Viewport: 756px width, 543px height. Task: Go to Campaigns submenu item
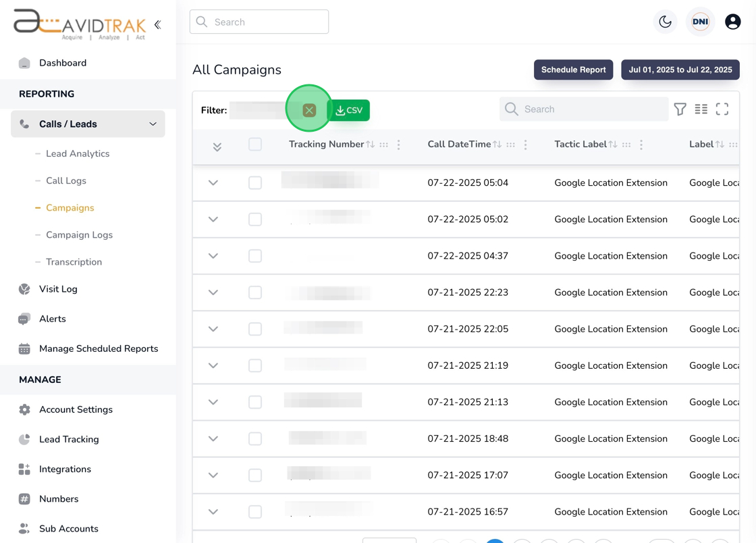[70, 208]
